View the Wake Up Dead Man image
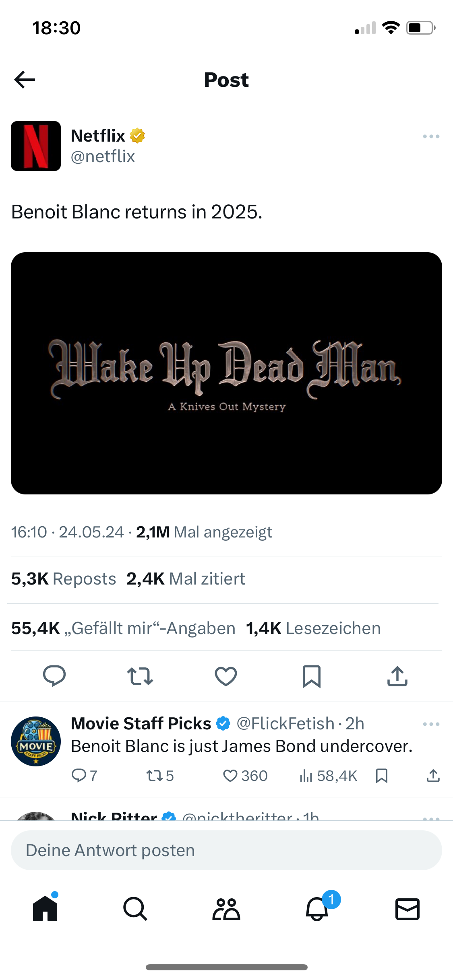 tap(226, 373)
